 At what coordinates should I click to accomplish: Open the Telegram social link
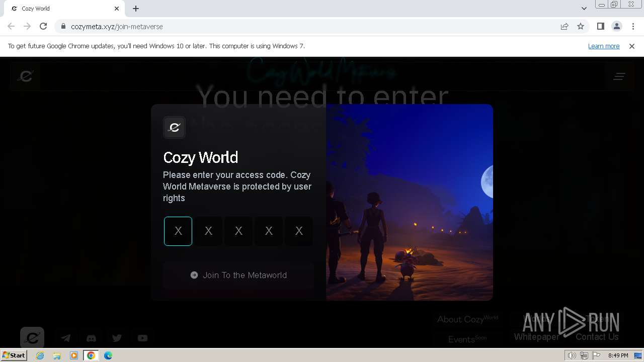[x=65, y=338]
